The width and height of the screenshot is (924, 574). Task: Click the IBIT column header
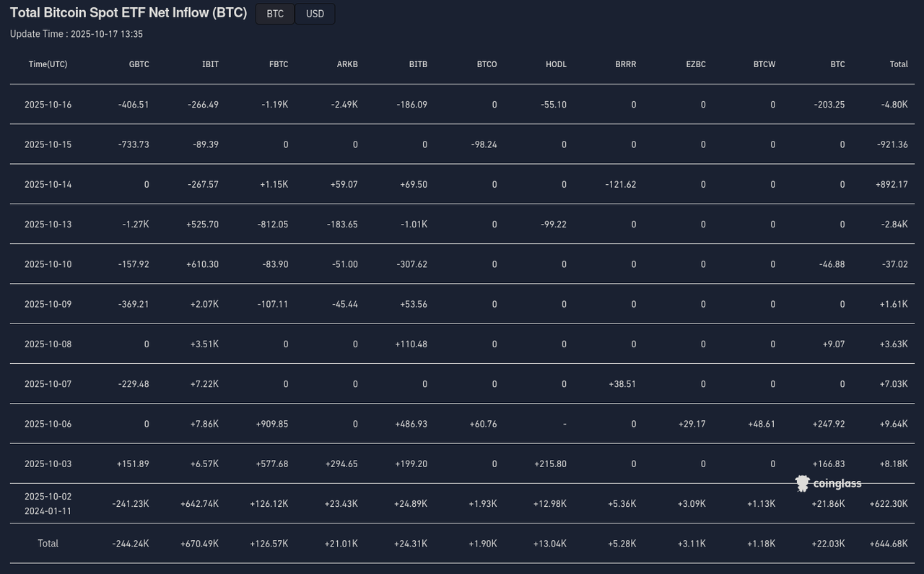point(210,64)
